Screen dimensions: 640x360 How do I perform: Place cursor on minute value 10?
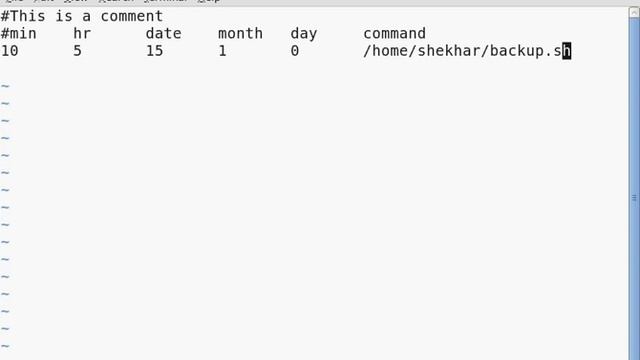point(10,51)
